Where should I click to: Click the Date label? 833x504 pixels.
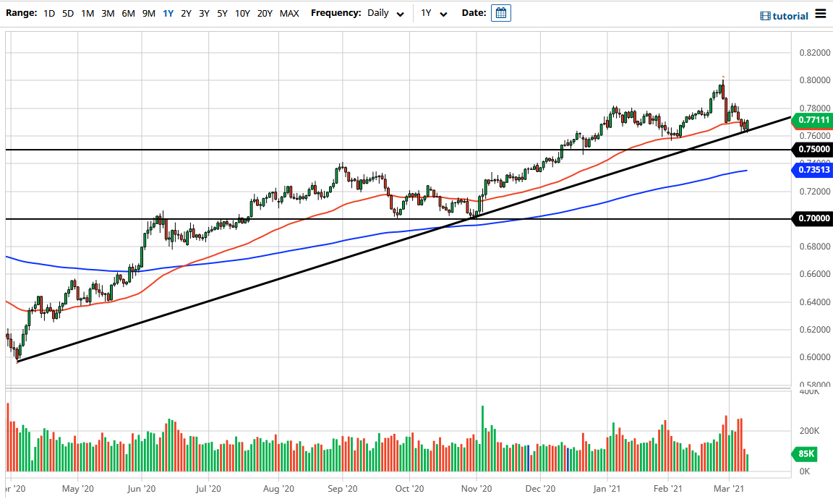pos(474,13)
